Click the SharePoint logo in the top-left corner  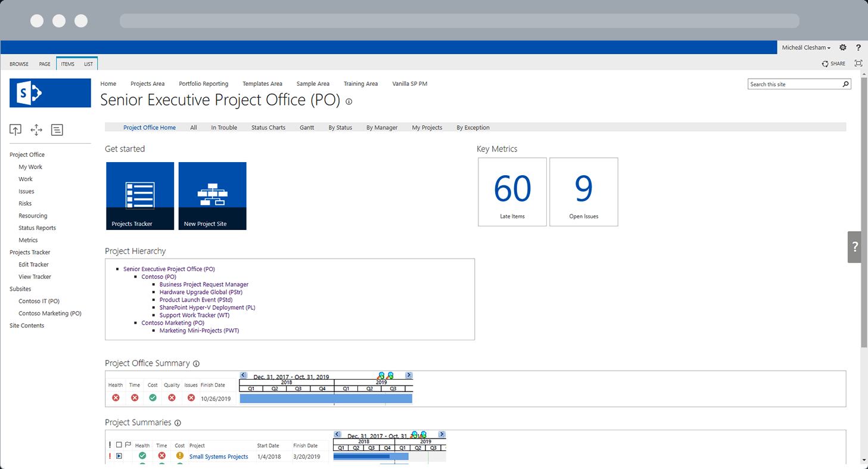(50, 93)
